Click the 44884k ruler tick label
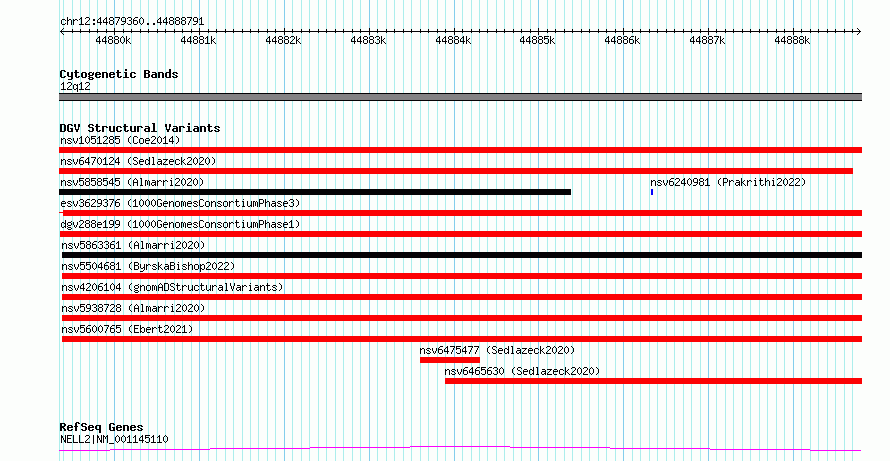This screenshot has height=461, width=890. (454, 41)
